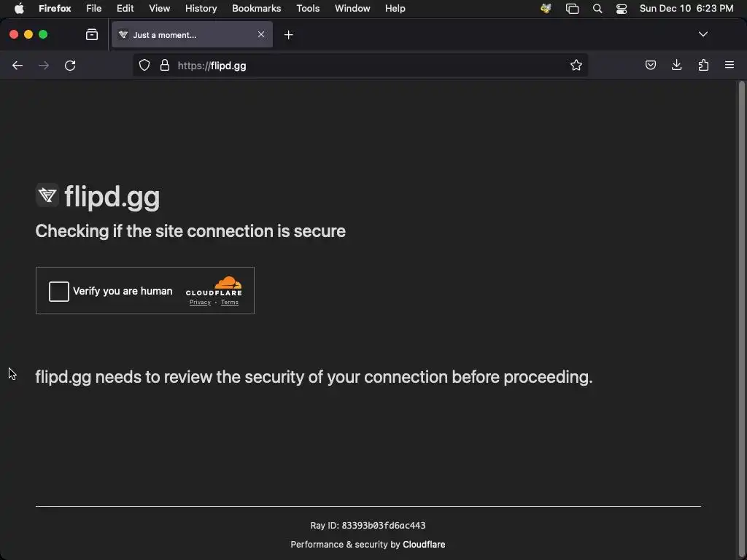This screenshot has height=560, width=747.
Task: Click the screen mirroring menu bar icon
Action: (x=572, y=9)
